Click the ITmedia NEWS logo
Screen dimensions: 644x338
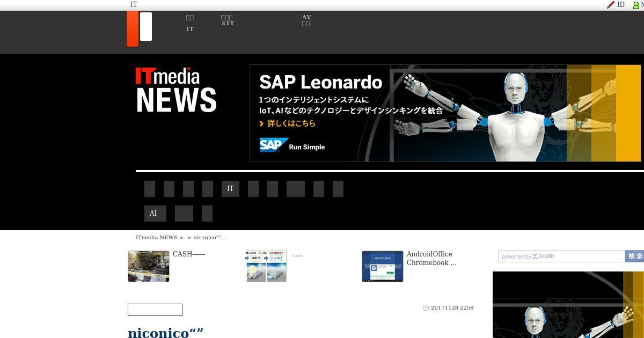coord(176,90)
